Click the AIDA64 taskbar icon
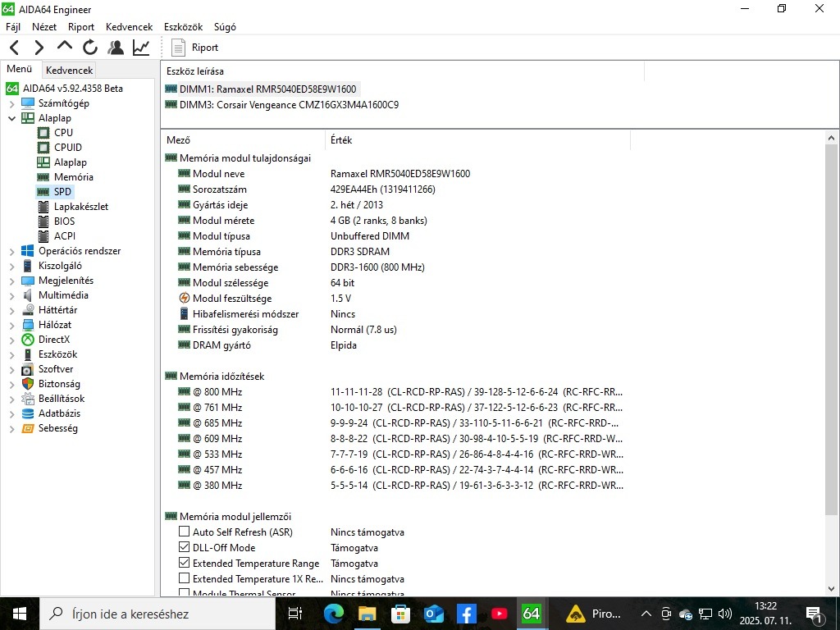Image resolution: width=840 pixels, height=630 pixels. [x=532, y=614]
